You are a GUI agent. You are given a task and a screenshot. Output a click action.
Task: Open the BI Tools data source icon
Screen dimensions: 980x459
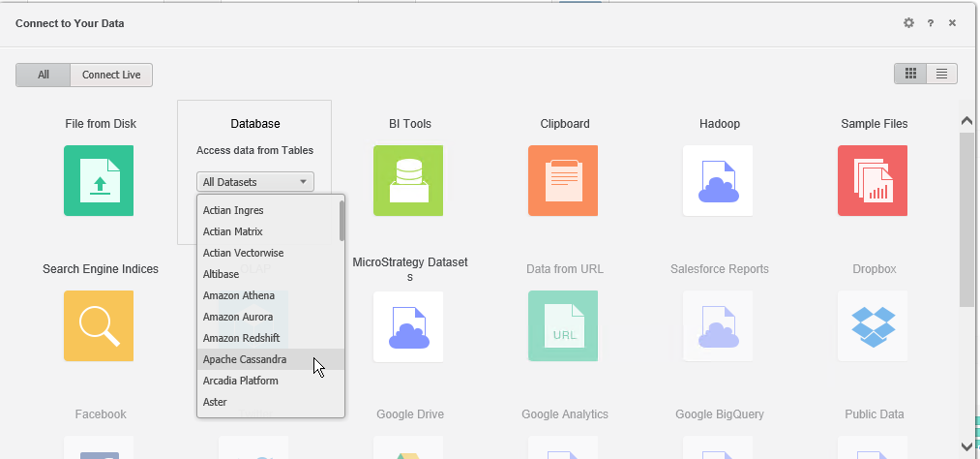[x=408, y=180]
